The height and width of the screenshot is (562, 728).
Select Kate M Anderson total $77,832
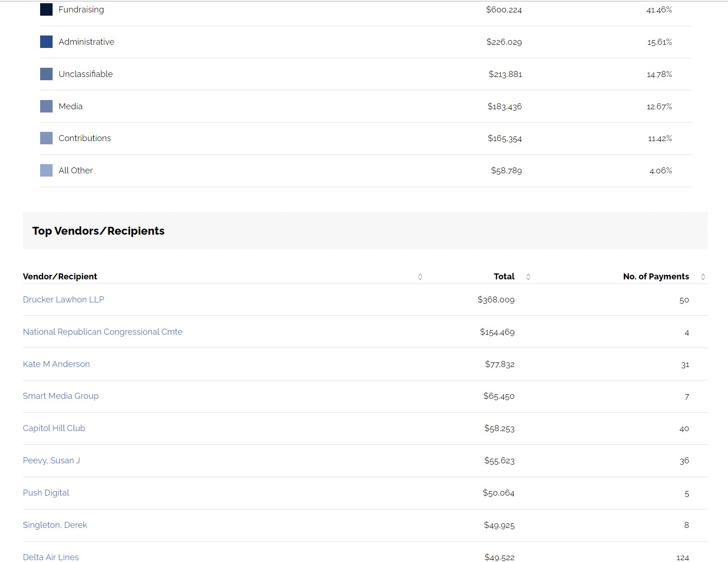(x=500, y=364)
